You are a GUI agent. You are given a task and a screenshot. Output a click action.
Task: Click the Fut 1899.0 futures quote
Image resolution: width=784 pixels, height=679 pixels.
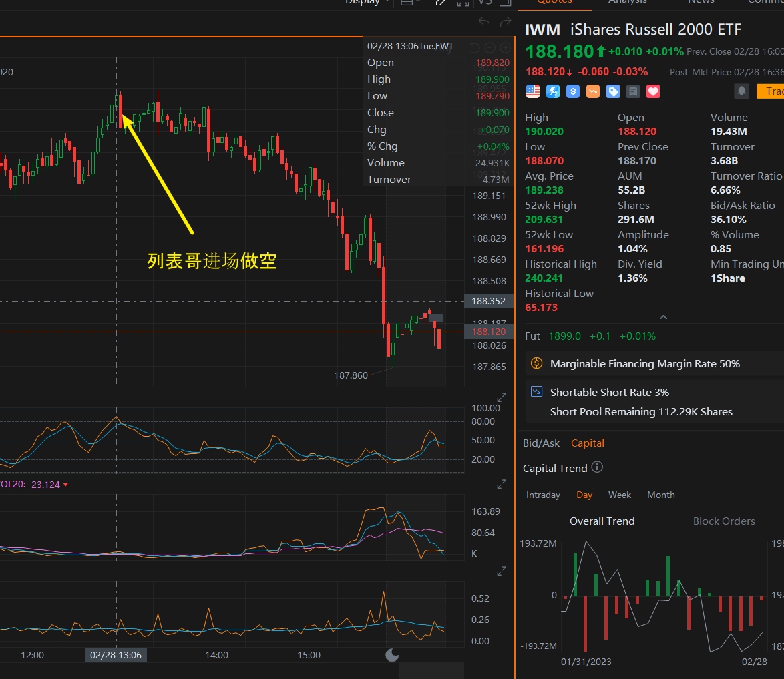[x=590, y=336]
